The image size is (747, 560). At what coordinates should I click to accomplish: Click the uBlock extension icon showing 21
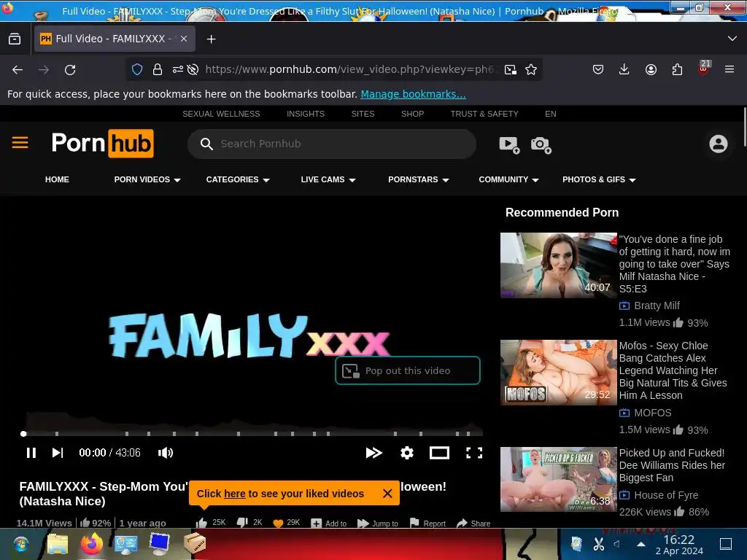704,68
